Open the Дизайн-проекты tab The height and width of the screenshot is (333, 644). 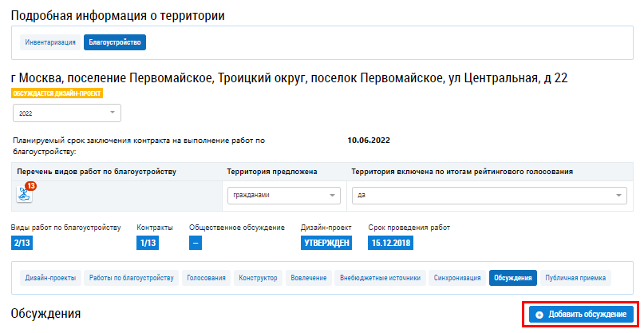(x=50, y=278)
